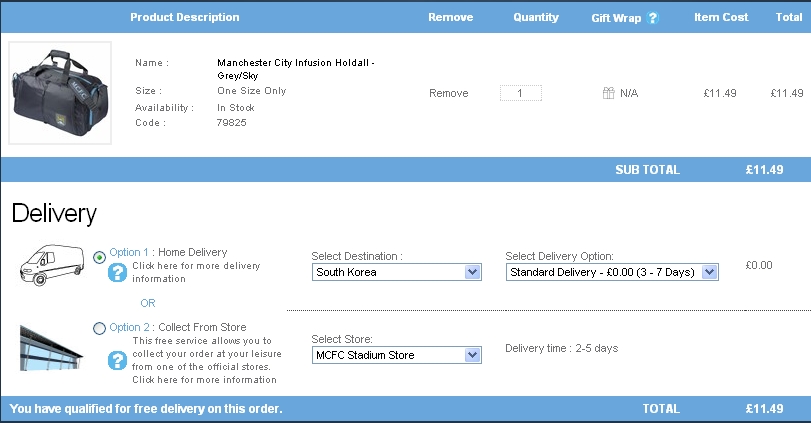The image size is (811, 423).
Task: Click 'Click here for more delivery information' link
Action: point(196,272)
